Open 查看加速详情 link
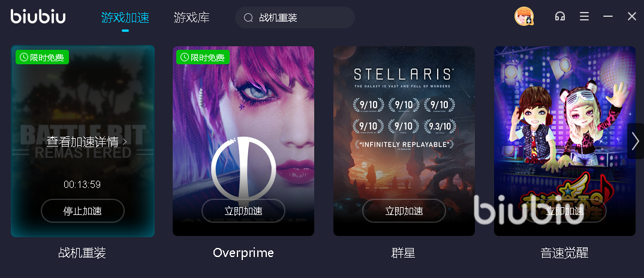 pyautogui.click(x=87, y=142)
